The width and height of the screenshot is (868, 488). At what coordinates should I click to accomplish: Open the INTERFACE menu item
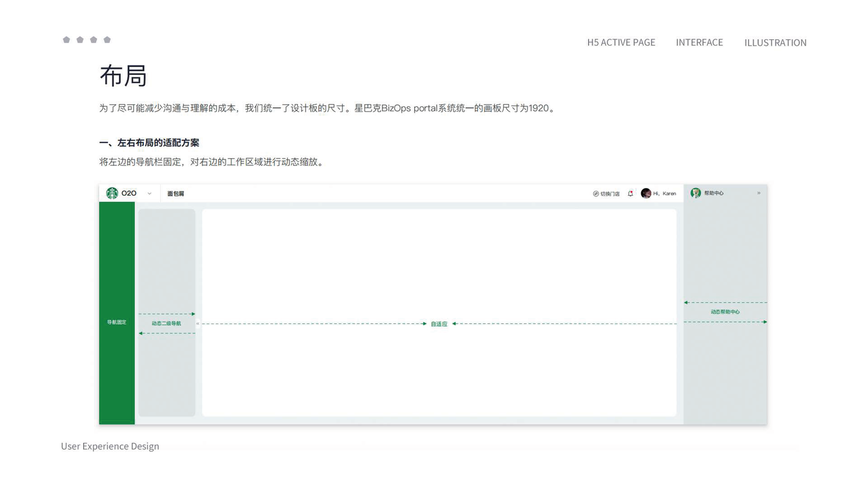(700, 43)
